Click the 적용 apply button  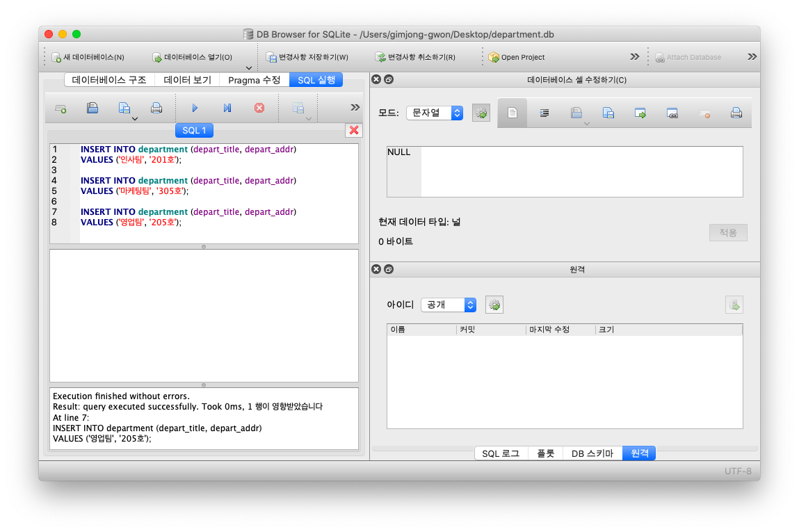tap(728, 233)
